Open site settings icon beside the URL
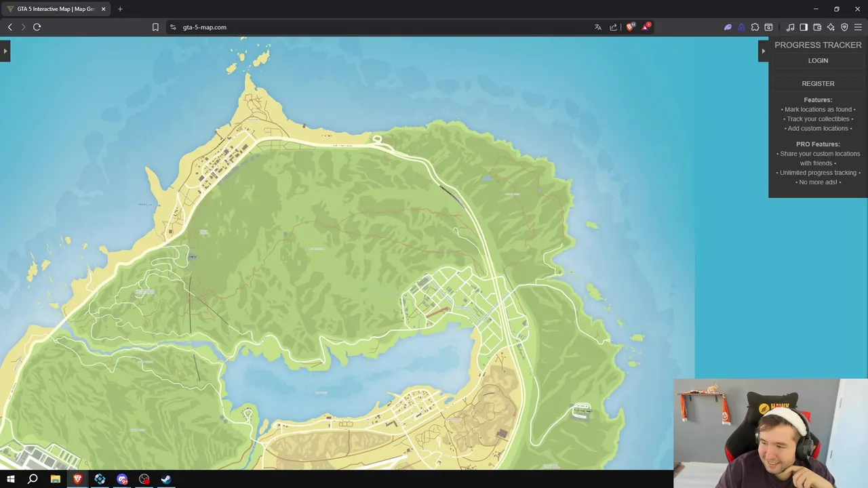 (173, 27)
